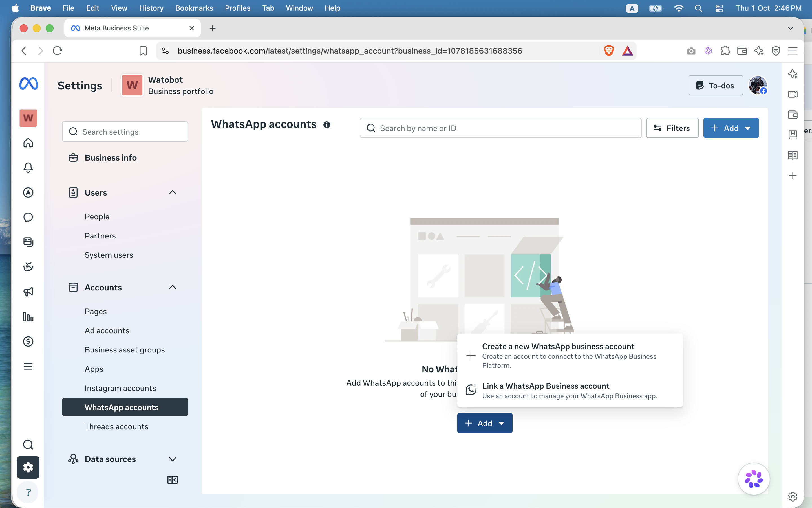The width and height of the screenshot is (812, 508).
Task: Click the Brave Shields lion icon
Action: coord(609,51)
